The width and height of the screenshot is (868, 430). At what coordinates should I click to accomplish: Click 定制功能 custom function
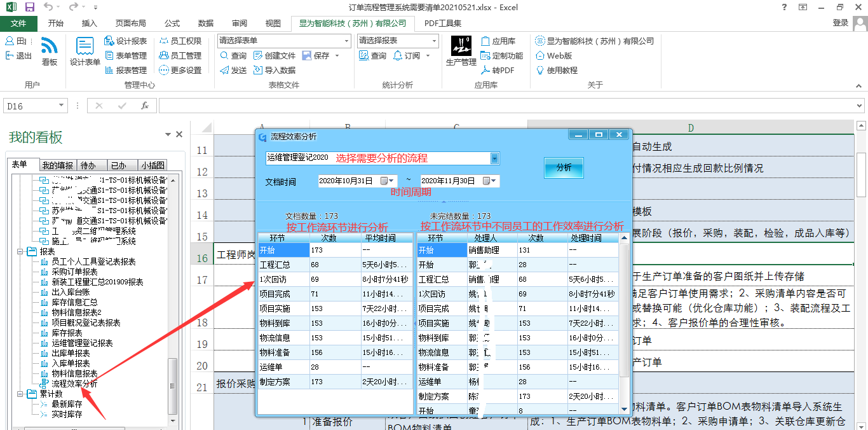coord(502,55)
